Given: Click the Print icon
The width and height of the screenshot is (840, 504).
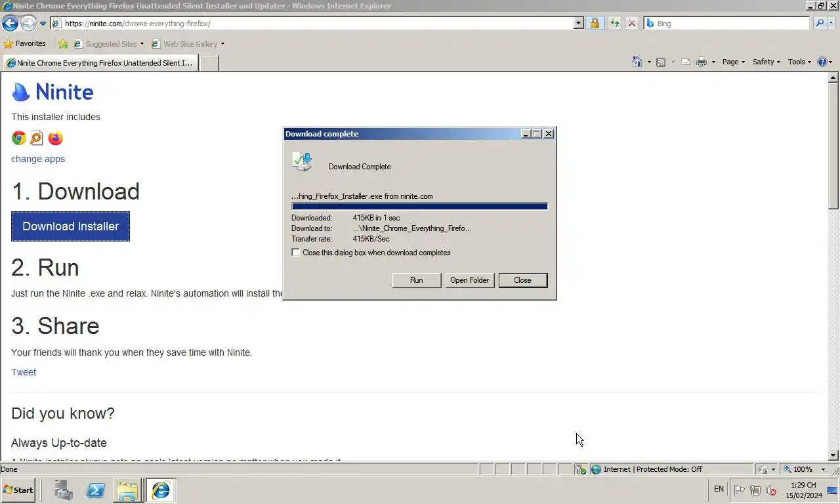Looking at the screenshot, I should 701,62.
